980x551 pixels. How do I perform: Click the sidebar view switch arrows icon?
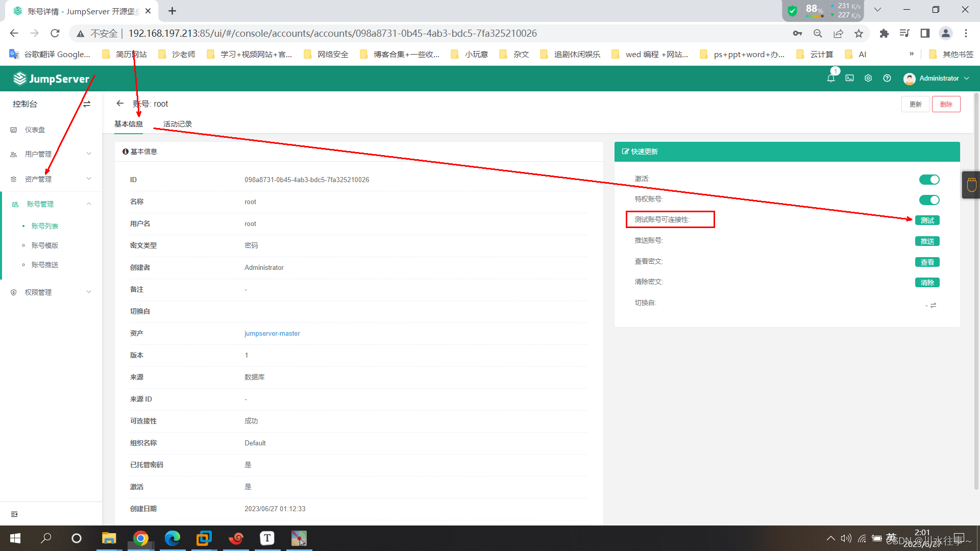click(87, 104)
